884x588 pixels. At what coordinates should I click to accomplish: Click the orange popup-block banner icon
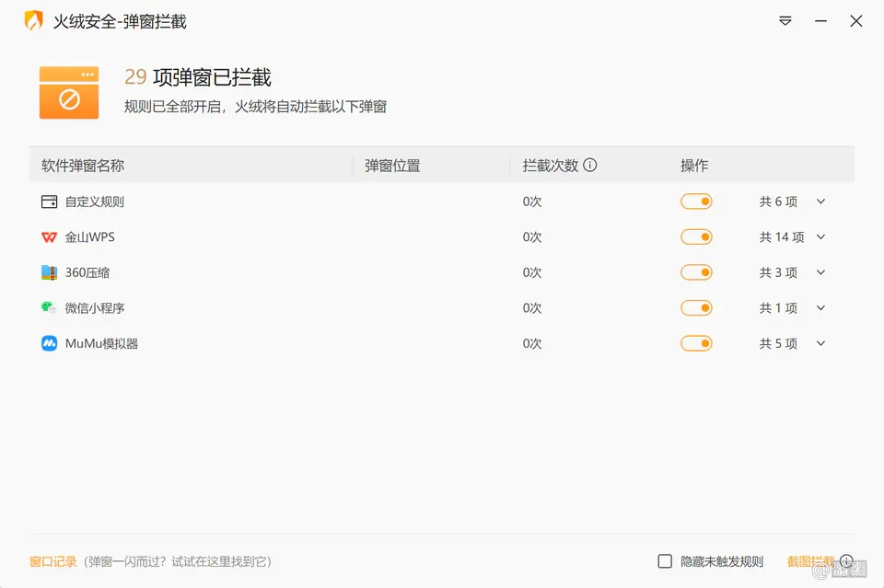coord(69,92)
